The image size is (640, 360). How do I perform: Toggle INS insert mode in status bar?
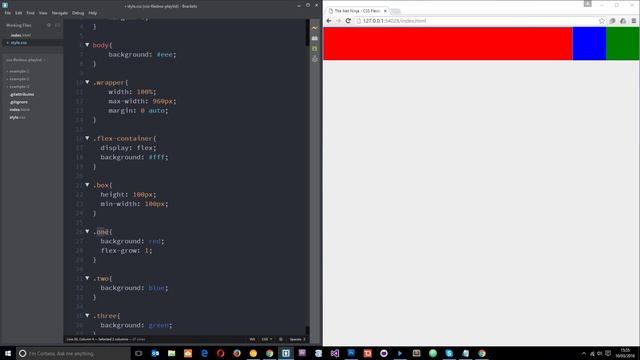(252, 339)
